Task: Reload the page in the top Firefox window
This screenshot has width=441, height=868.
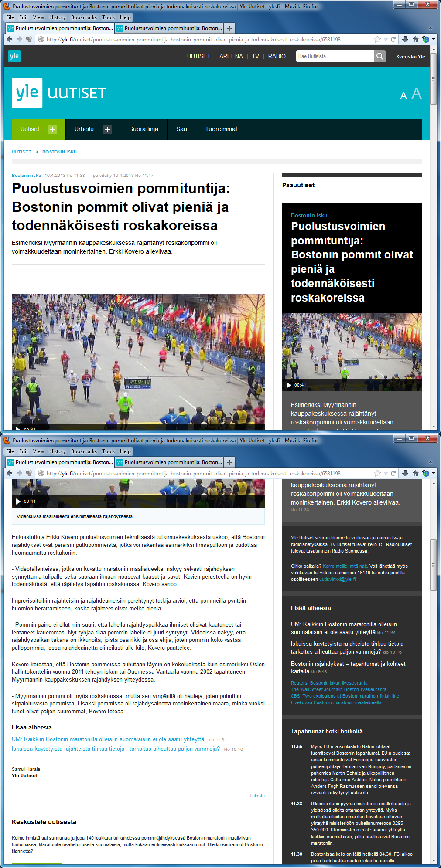Action: (393, 39)
